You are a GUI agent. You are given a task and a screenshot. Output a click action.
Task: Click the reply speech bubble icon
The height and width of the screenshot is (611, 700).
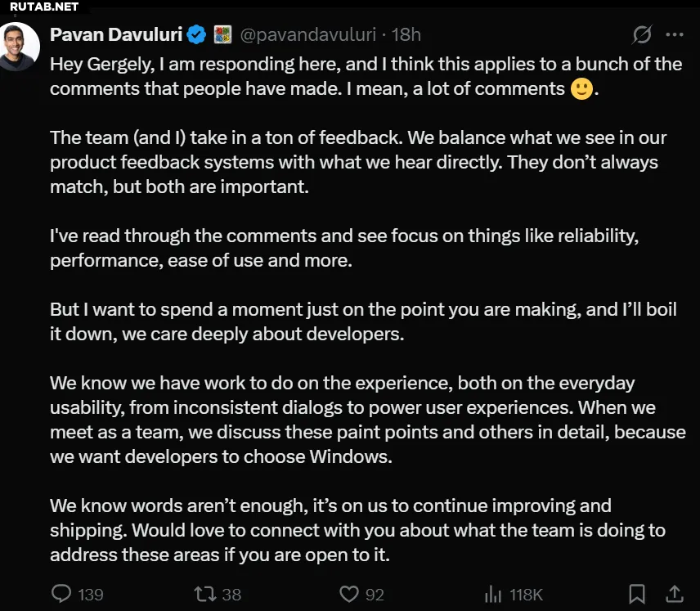tap(61, 593)
